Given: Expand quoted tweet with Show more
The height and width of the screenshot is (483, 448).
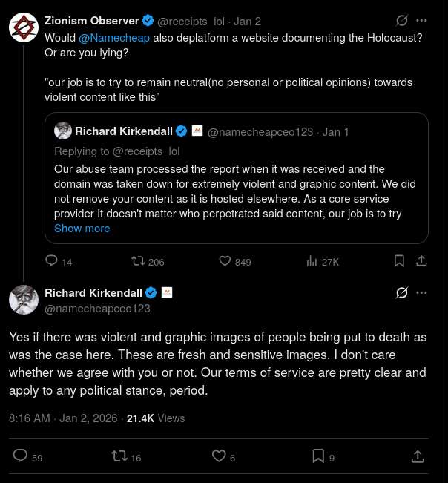Looking at the screenshot, I should pyautogui.click(x=82, y=229).
